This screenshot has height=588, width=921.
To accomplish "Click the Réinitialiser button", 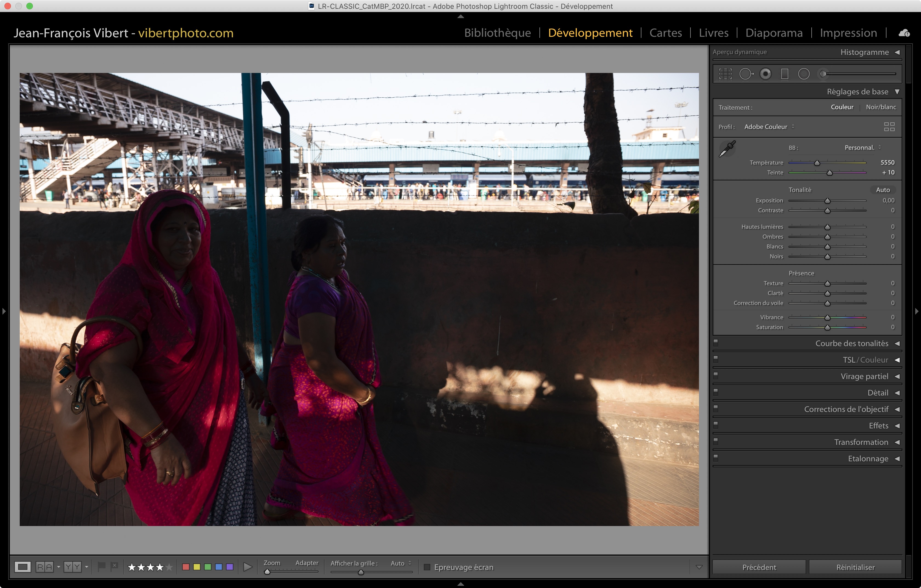I will point(855,567).
